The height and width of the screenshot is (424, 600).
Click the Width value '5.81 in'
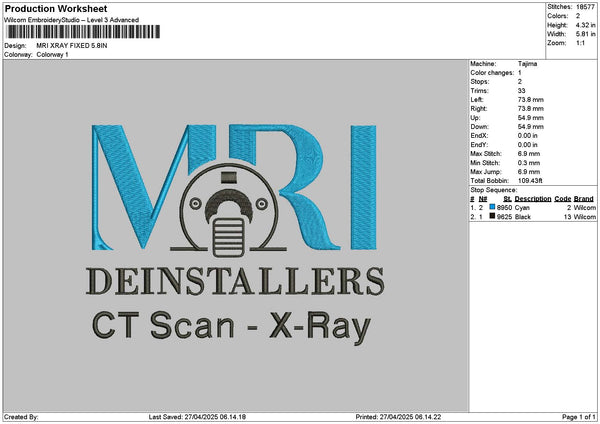coord(585,34)
